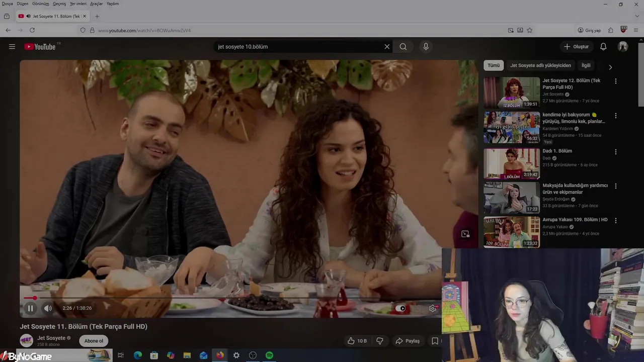Go to YouTube home via logo
The height and width of the screenshot is (362, 644).
click(x=40, y=47)
